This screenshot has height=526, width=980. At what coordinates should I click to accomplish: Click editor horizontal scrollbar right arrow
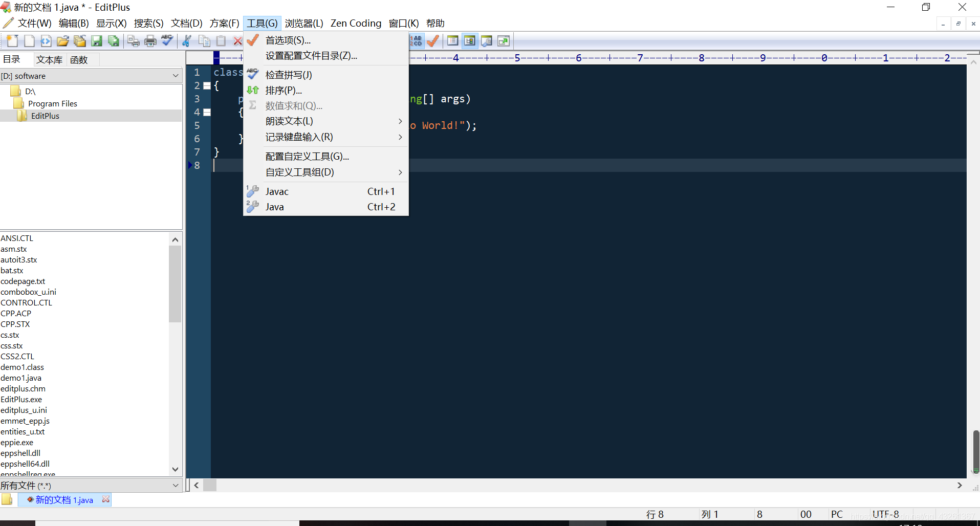tap(960, 485)
